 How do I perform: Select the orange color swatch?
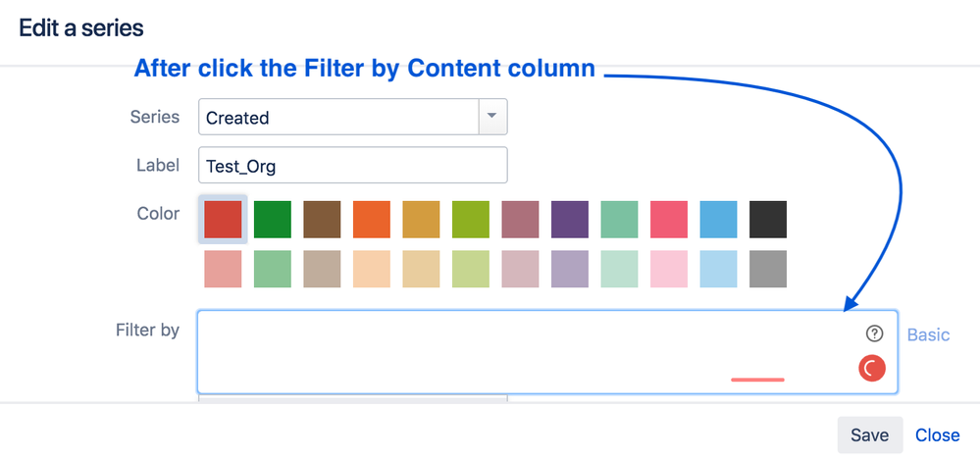[x=372, y=220]
